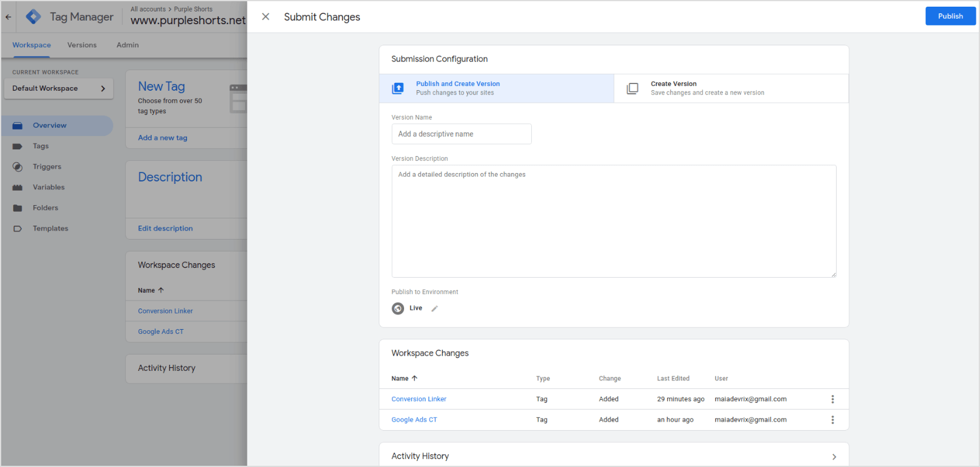Open the Default Workspace selector
980x467 pixels.
tap(59, 88)
